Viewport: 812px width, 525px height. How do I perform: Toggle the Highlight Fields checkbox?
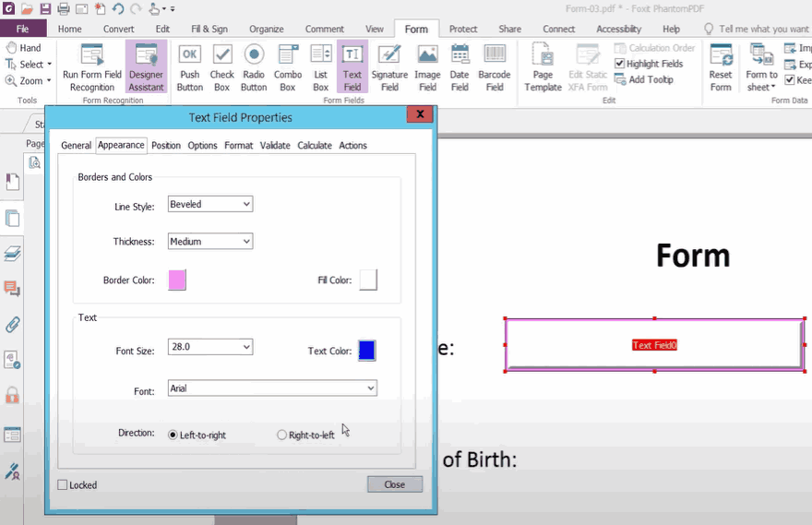click(x=620, y=64)
